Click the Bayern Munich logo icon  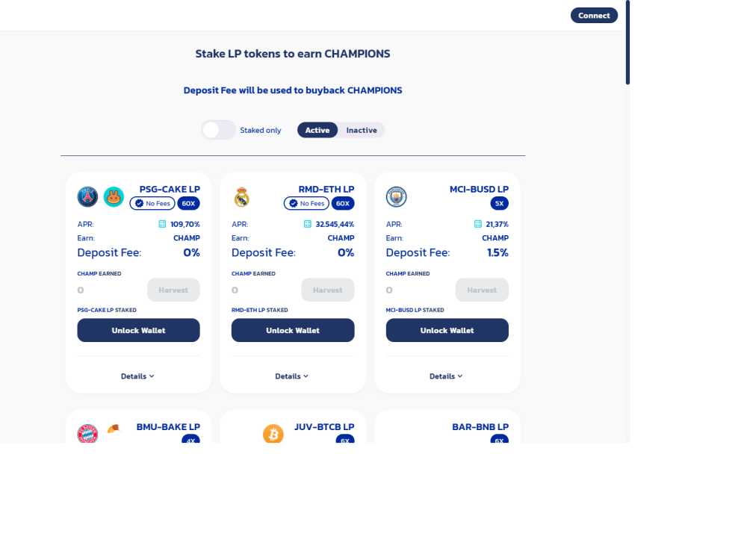coord(87,434)
